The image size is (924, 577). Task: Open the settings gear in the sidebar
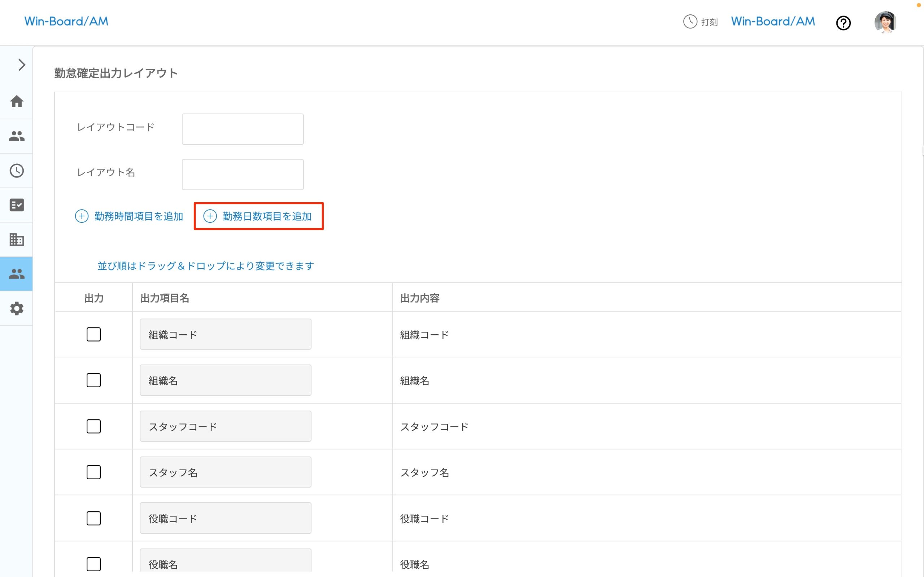(16, 308)
